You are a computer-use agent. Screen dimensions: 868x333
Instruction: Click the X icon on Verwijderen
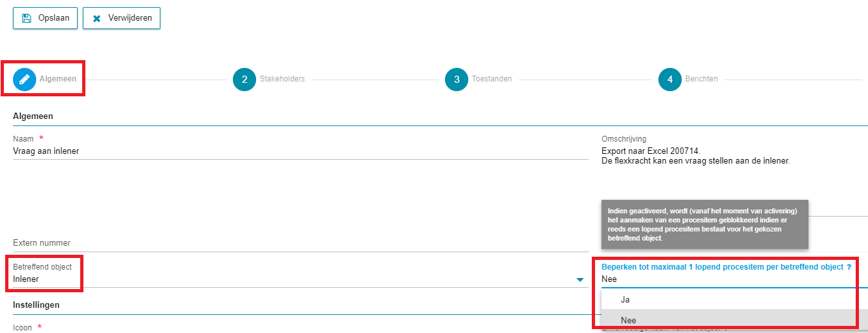97,19
